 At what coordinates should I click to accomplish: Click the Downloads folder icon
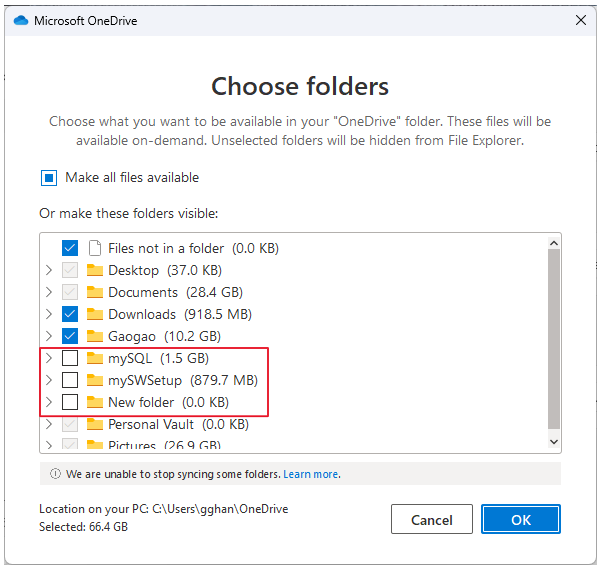(x=95, y=314)
